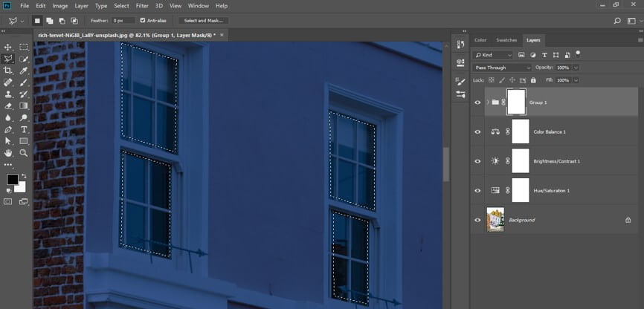Viewport: 644px width, 309px height.
Task: Select the History Brush tool
Action: coord(24,94)
